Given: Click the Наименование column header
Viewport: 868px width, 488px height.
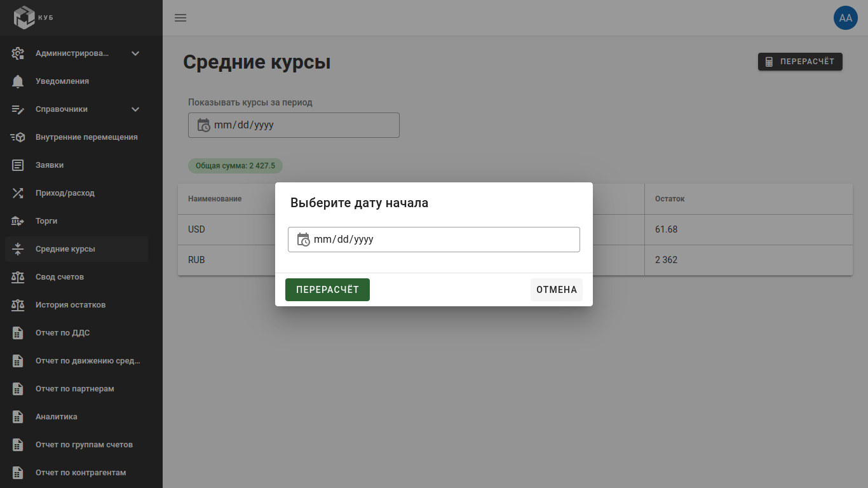Looking at the screenshot, I should pos(215,199).
